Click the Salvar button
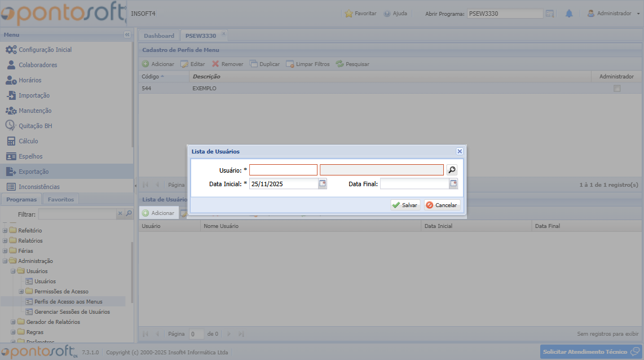 pos(405,205)
